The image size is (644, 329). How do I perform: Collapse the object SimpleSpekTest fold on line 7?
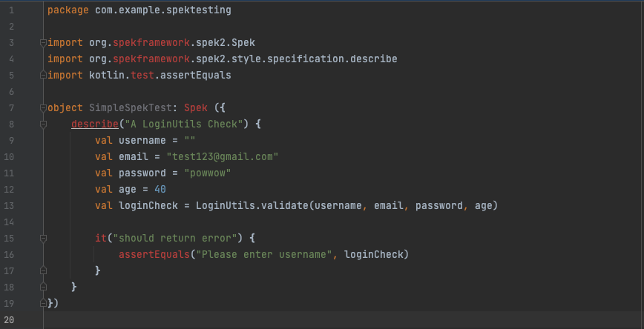coord(43,108)
